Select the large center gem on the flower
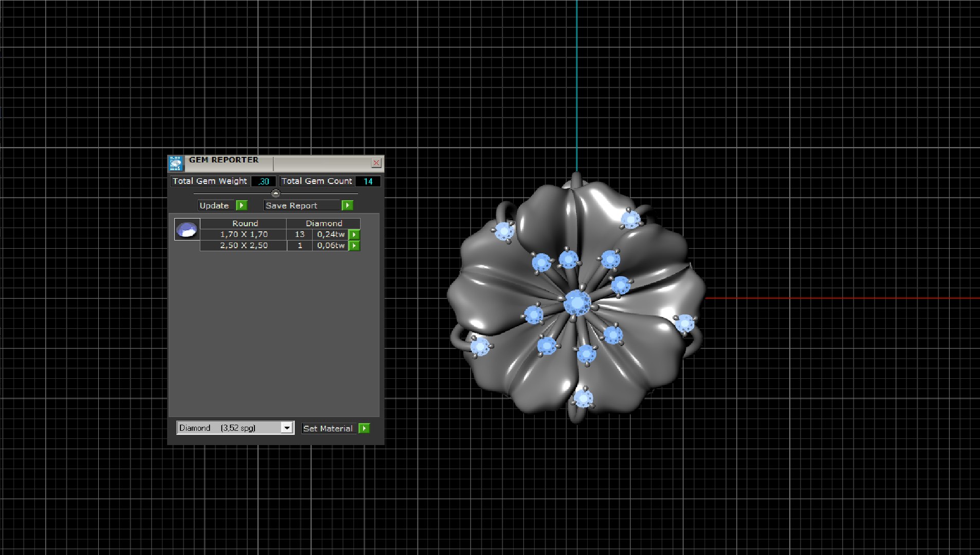The height and width of the screenshot is (555, 980). pos(577,302)
